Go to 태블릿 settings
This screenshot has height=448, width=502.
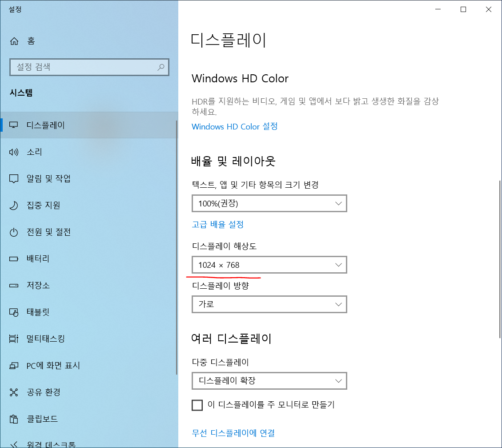pos(88,312)
